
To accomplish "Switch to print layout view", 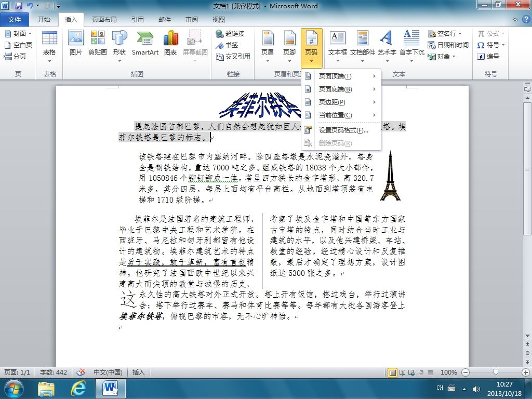I will click(x=393, y=373).
